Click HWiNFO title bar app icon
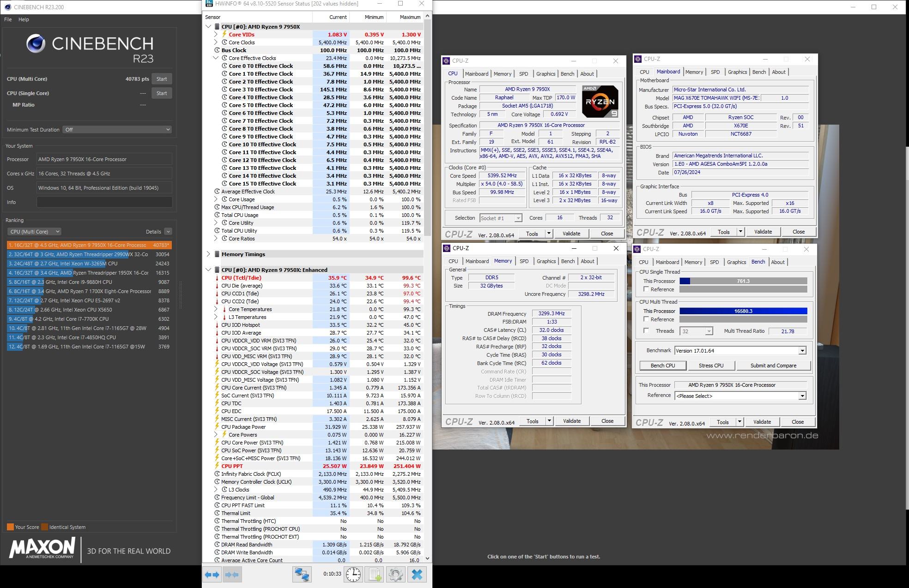This screenshot has width=909, height=588. click(x=209, y=4)
